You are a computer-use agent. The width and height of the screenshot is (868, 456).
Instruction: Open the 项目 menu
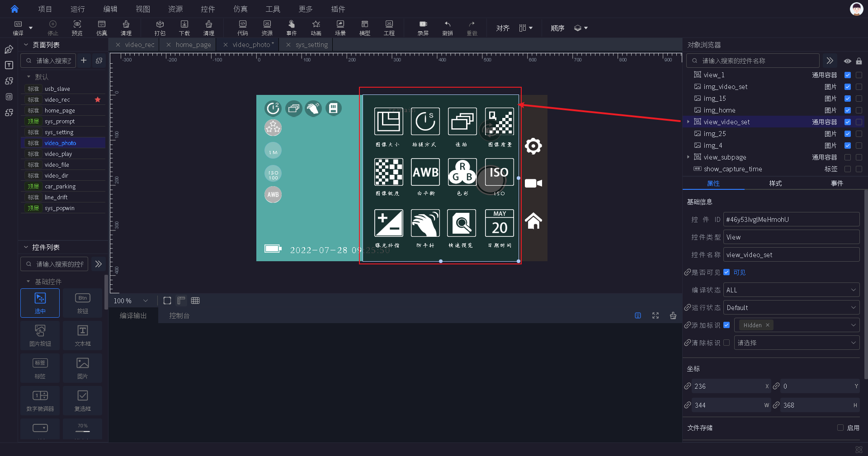[x=45, y=9]
